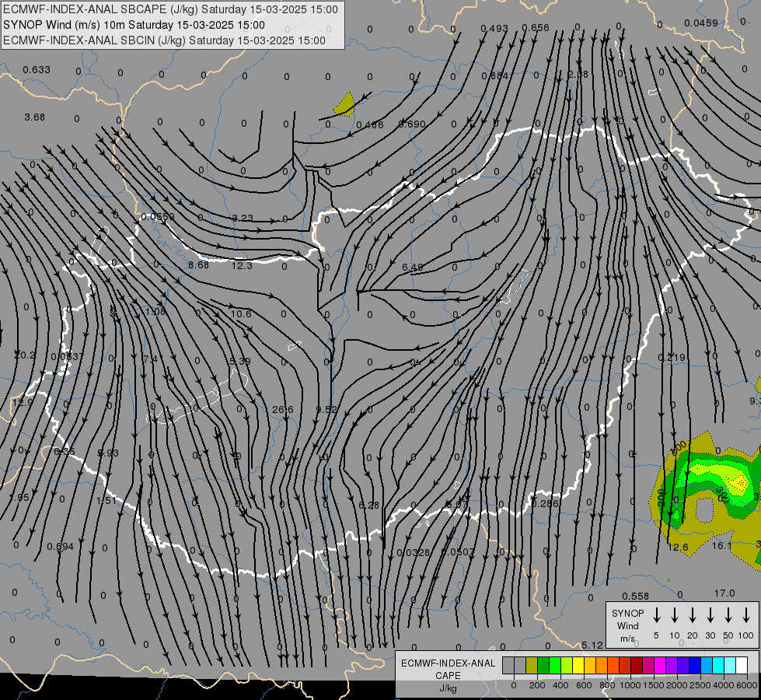Viewport: 761px width, 700px height.
Task: Click the map value 5.39
Action: 239,361
